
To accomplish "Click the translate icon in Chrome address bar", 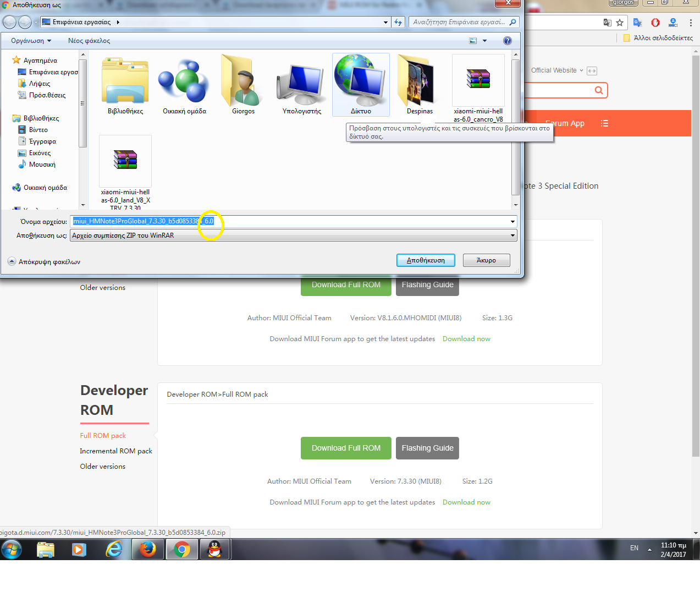I will tap(607, 23).
